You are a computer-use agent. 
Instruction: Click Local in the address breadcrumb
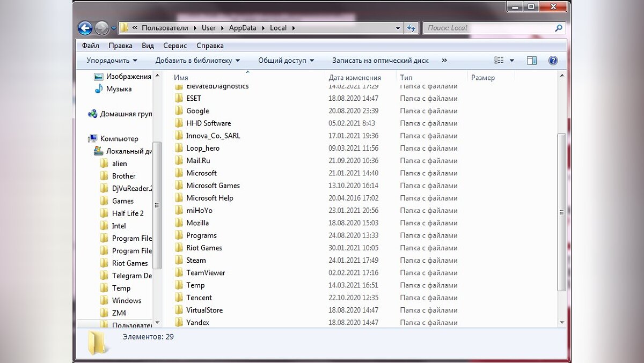pos(279,28)
